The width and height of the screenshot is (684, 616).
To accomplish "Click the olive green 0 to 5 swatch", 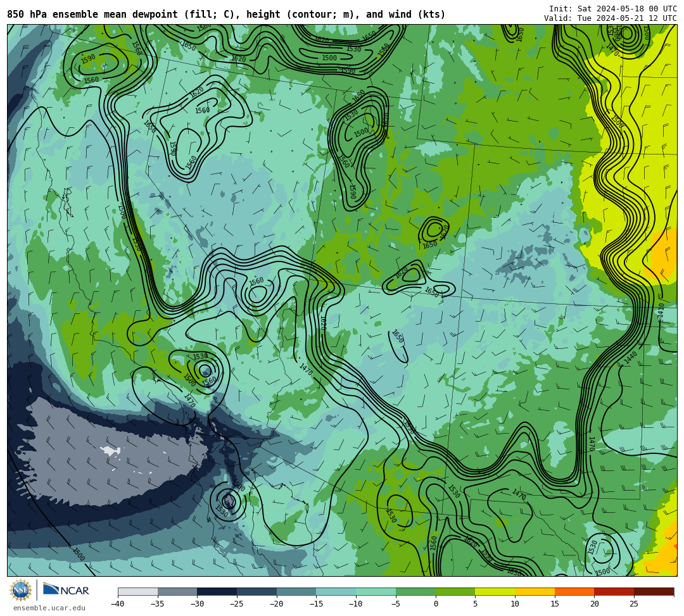I will (455, 591).
